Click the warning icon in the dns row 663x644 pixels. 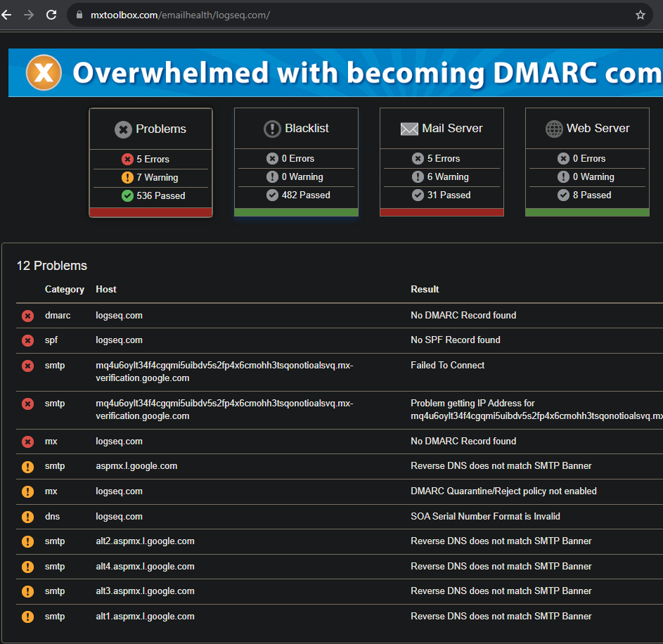tap(28, 517)
